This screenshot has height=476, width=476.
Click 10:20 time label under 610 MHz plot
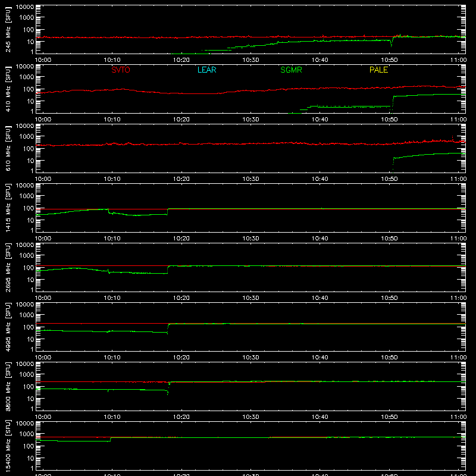[x=181, y=179]
